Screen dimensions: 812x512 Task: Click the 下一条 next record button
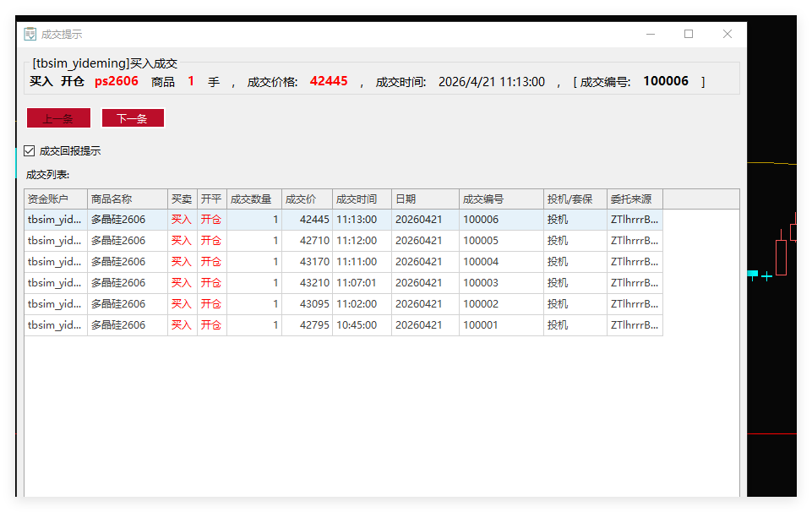click(133, 118)
